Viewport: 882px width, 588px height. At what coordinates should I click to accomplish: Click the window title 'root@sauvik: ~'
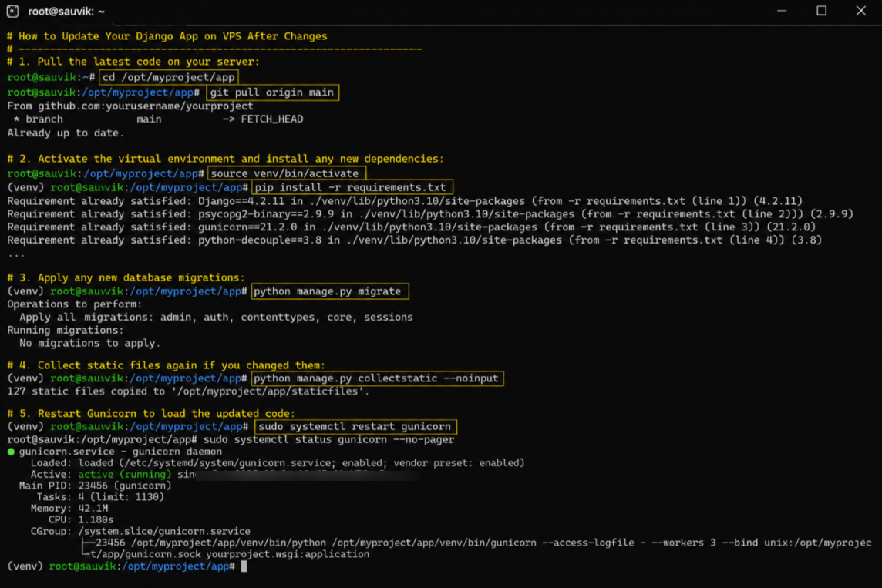[66, 12]
